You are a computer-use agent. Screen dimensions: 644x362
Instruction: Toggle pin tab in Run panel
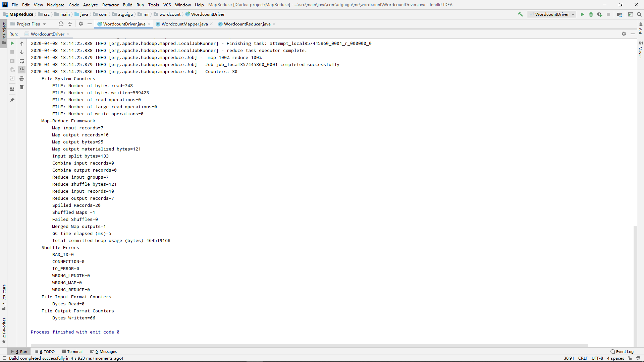point(12,100)
